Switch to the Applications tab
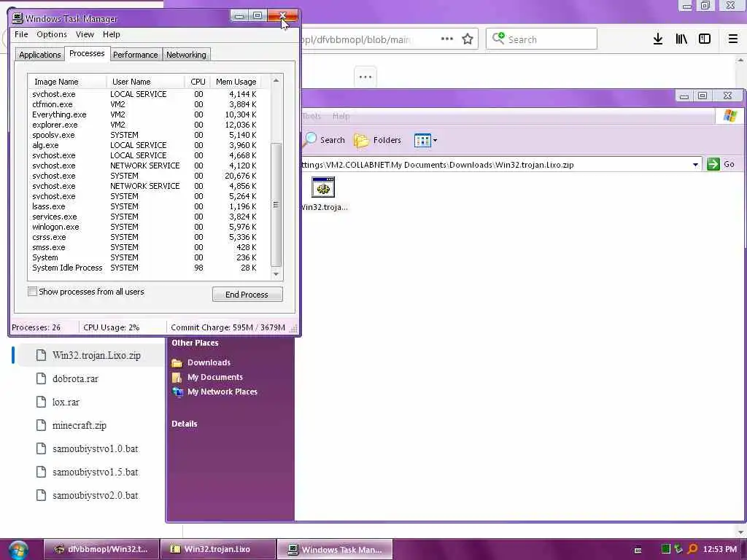Viewport: 747px width, 560px height. pyautogui.click(x=39, y=55)
